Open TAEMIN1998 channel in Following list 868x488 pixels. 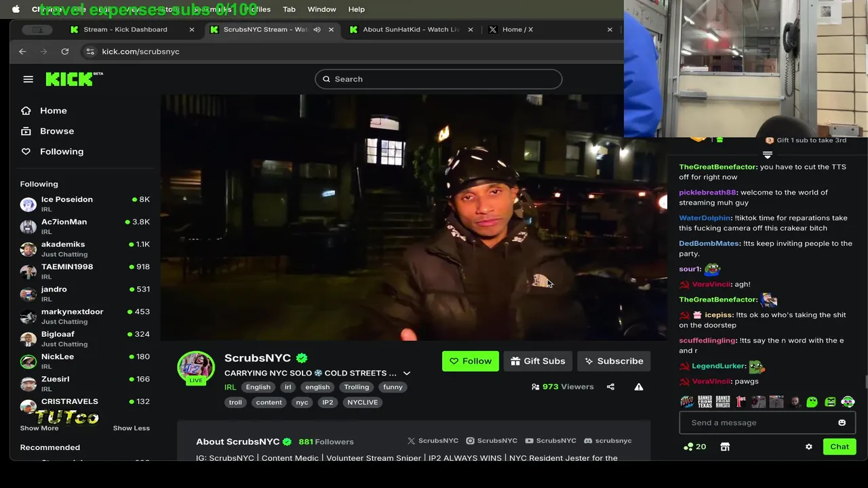tap(85, 271)
